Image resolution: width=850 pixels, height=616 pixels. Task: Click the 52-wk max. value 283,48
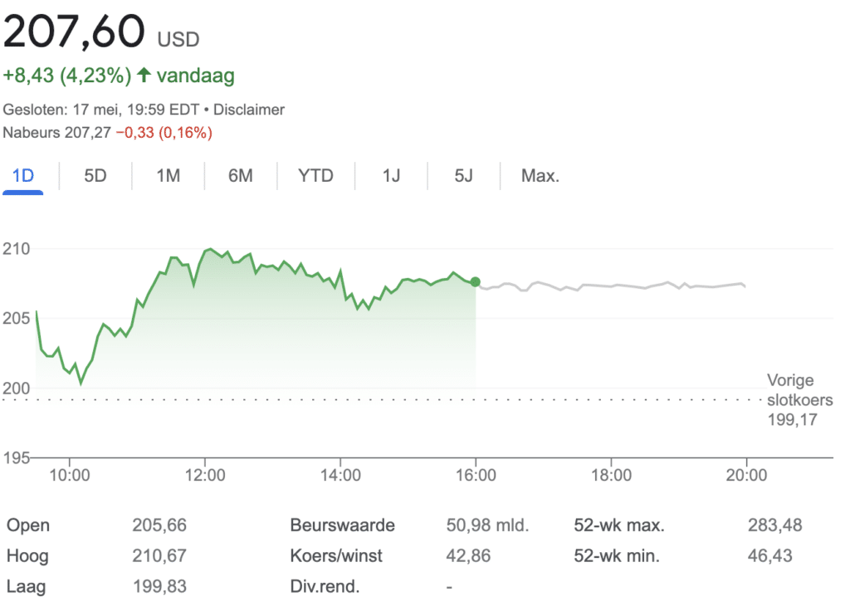point(774,526)
